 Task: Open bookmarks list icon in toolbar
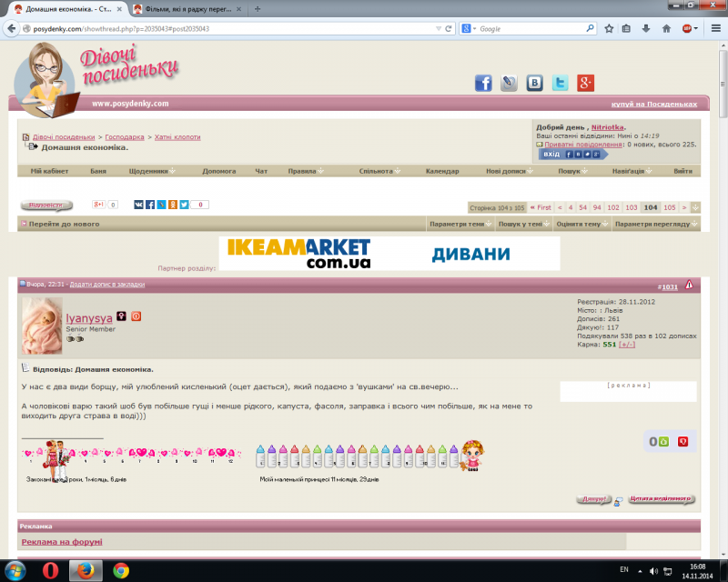pyautogui.click(x=626, y=29)
